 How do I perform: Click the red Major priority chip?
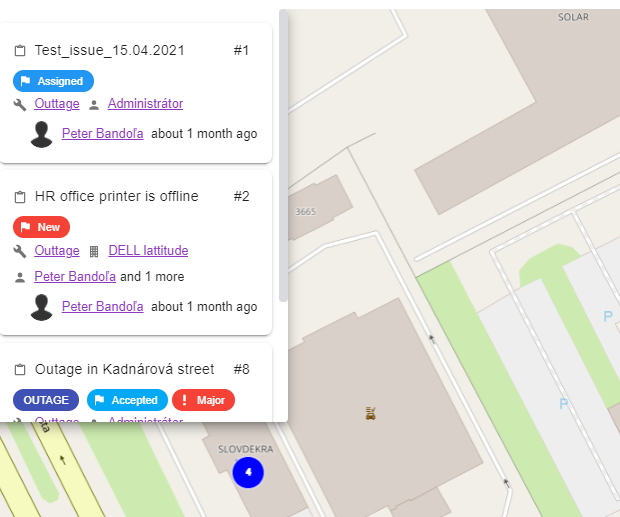tap(203, 400)
